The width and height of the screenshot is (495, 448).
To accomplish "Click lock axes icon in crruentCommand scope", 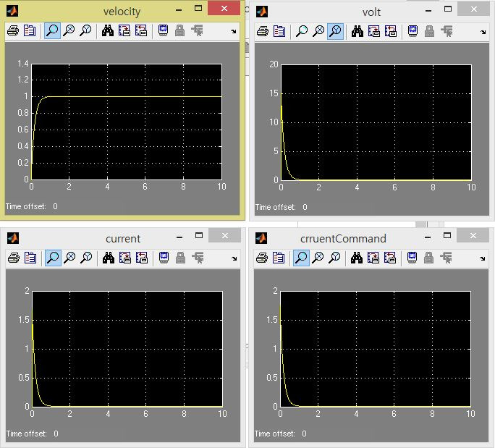I will (x=429, y=258).
